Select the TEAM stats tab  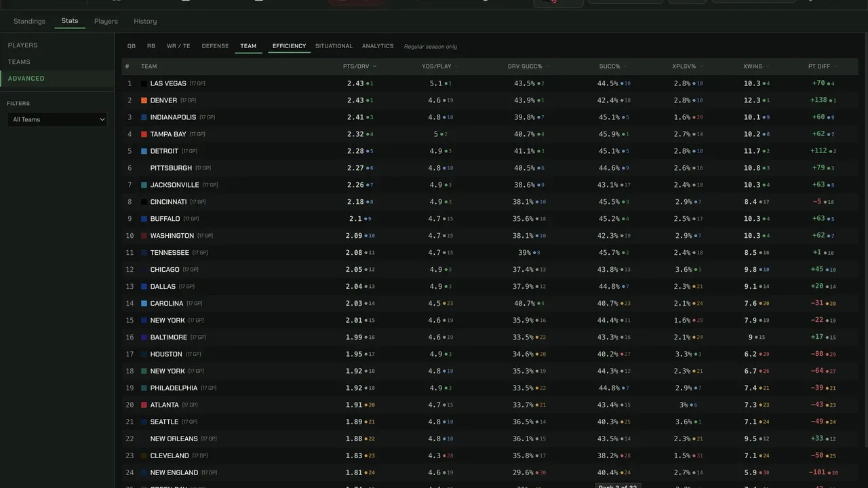click(x=248, y=46)
